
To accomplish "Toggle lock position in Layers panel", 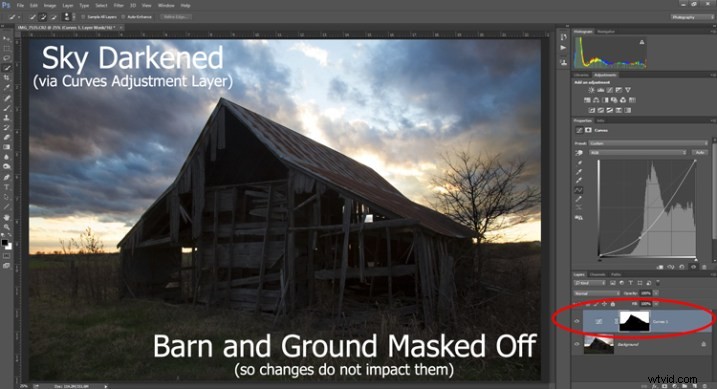I will (x=605, y=304).
